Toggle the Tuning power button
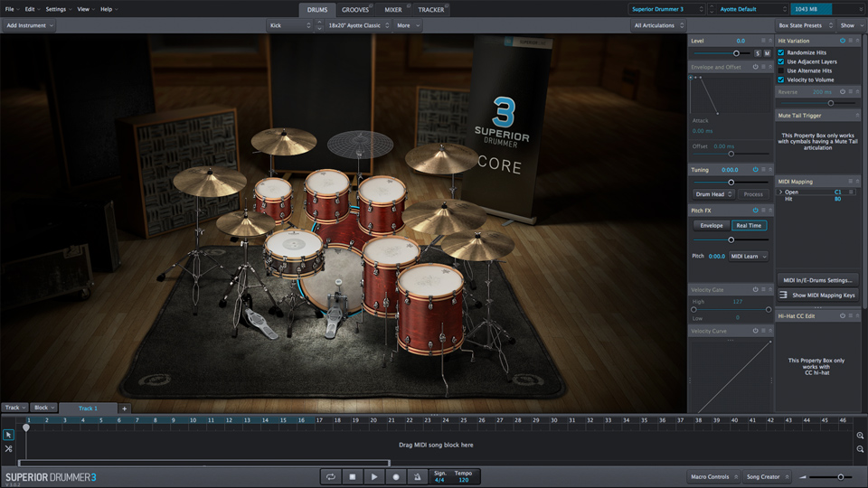The width and height of the screenshot is (868, 488). [755, 170]
